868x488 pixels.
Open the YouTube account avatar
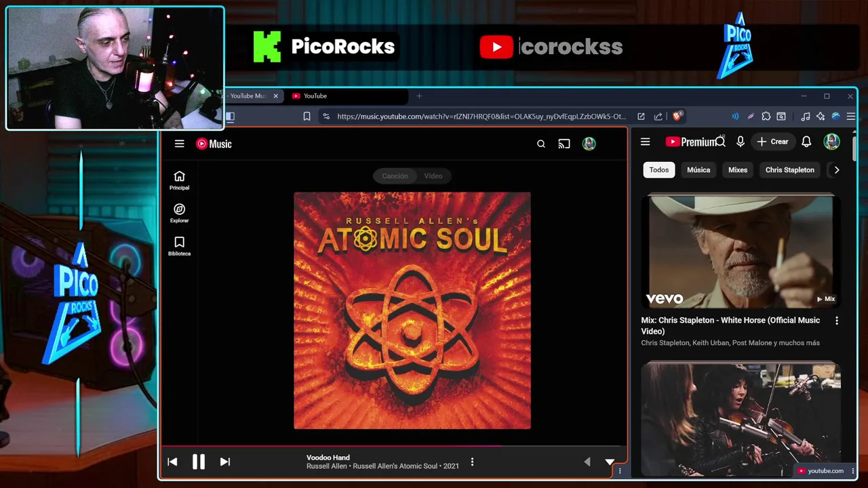(832, 142)
